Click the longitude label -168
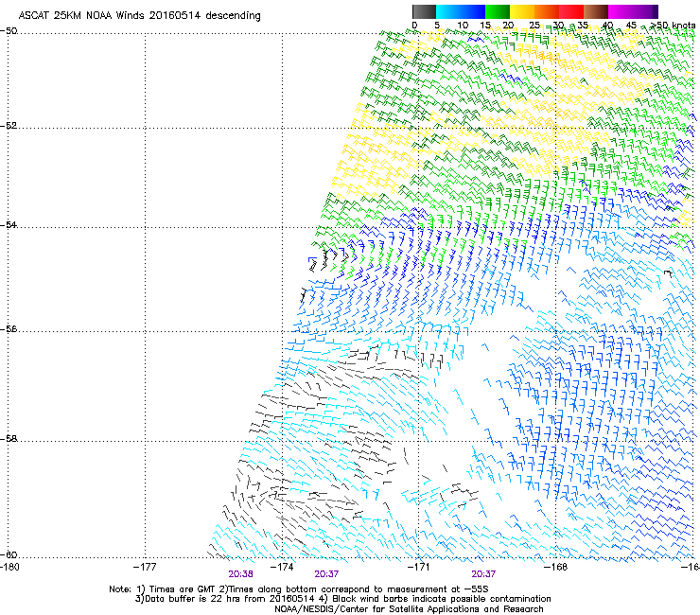The image size is (700, 615). 555,567
